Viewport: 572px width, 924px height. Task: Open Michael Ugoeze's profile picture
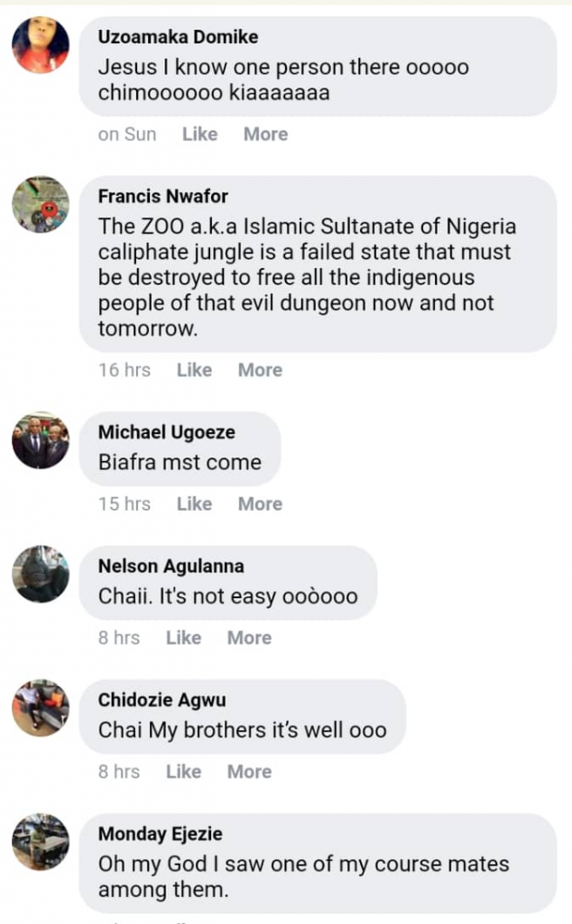41,440
